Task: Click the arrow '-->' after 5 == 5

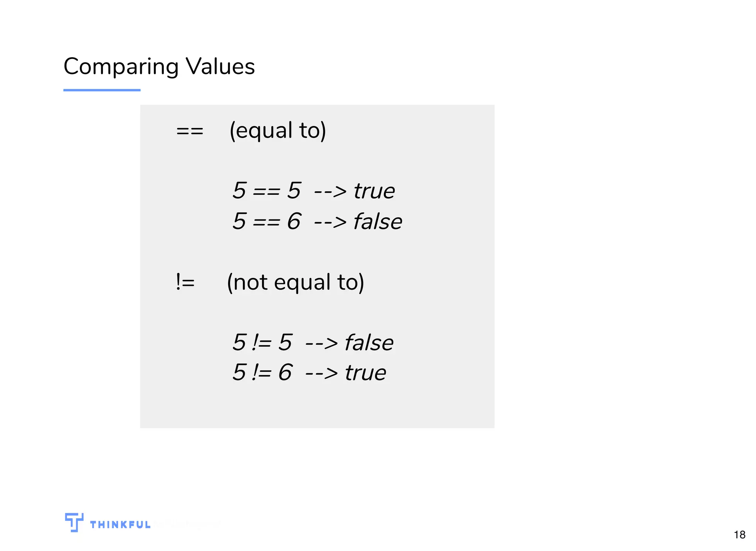Action: point(330,191)
